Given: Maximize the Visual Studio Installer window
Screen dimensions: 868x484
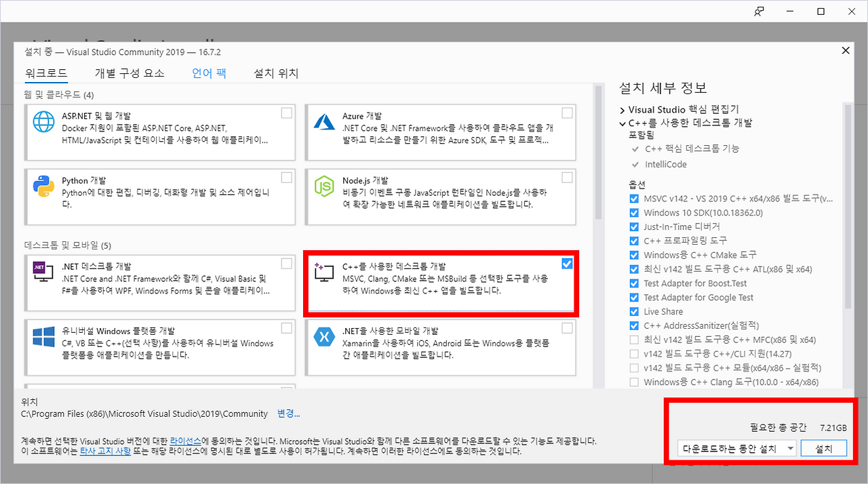Looking at the screenshot, I should 821,12.
